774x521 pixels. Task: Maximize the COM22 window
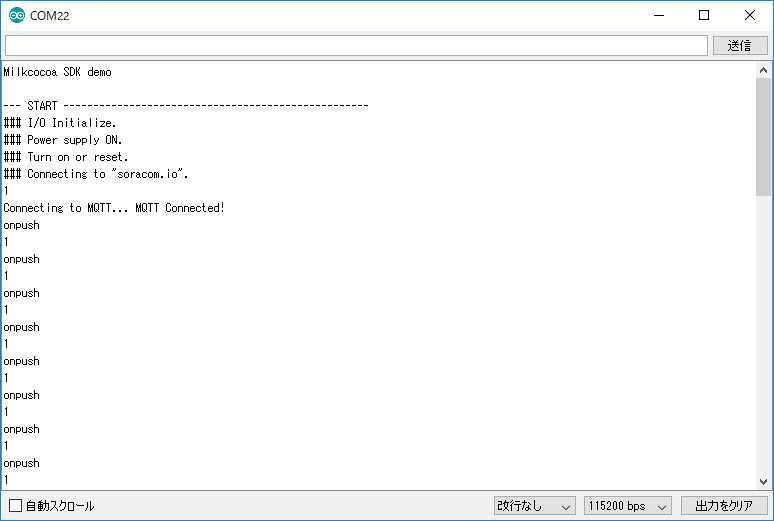(704, 15)
